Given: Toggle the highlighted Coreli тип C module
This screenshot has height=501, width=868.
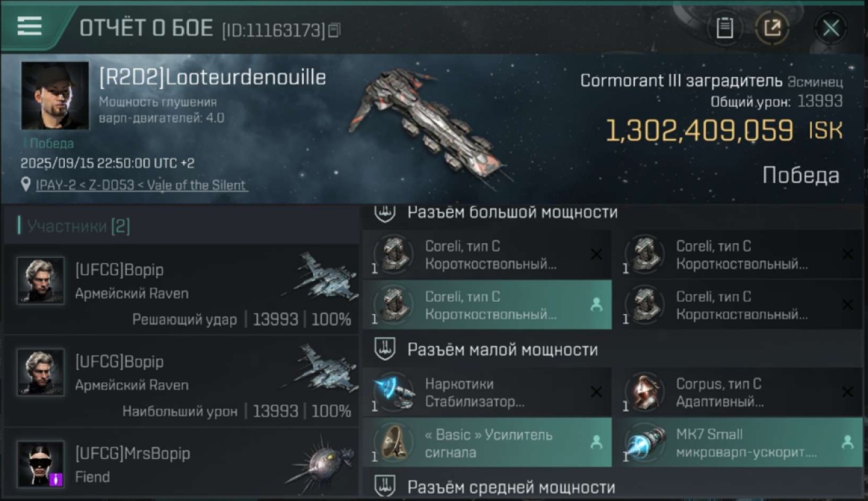Looking at the screenshot, I should click(487, 305).
